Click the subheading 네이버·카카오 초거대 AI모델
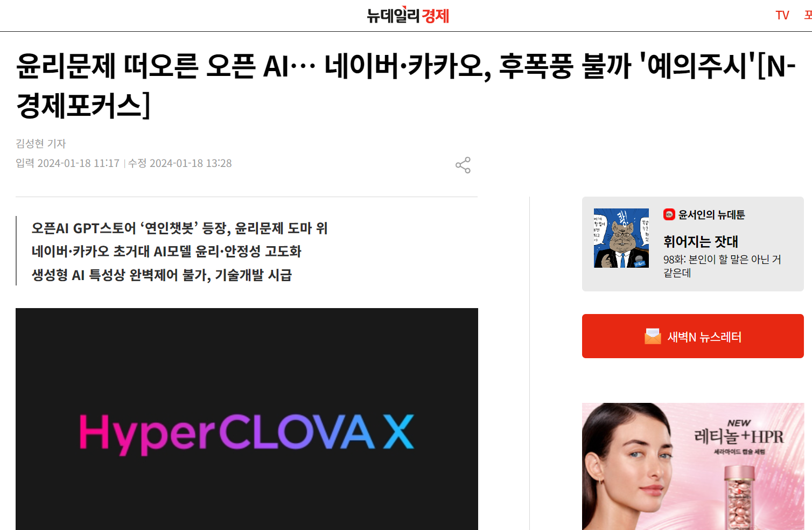 (x=166, y=251)
